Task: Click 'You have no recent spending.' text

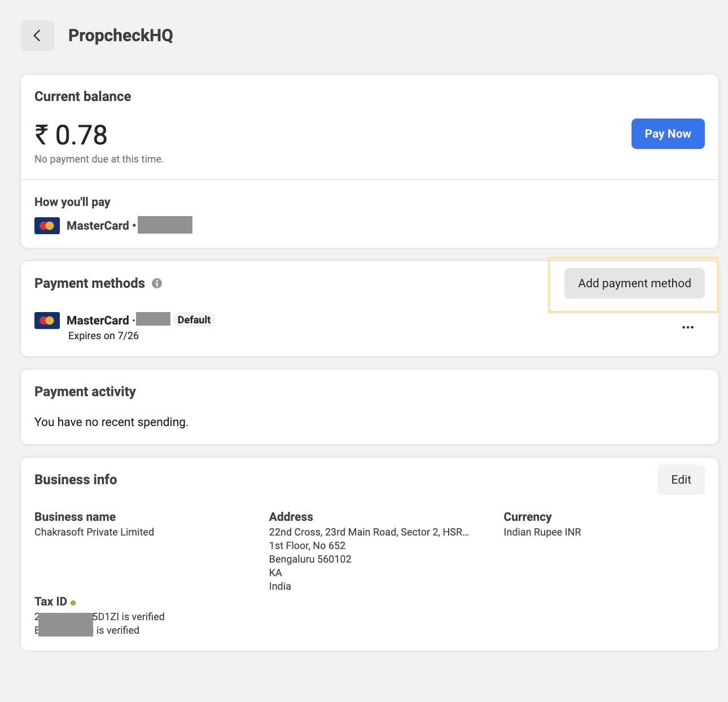Action: click(x=111, y=422)
